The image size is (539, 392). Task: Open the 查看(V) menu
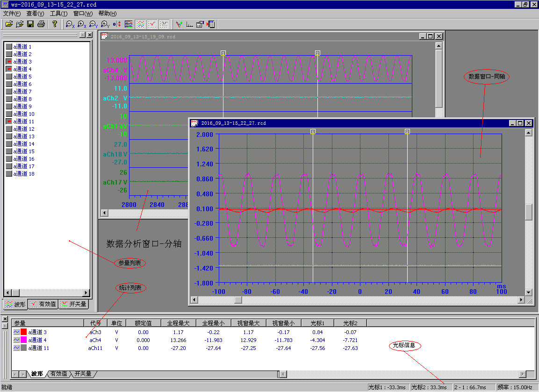[35, 14]
